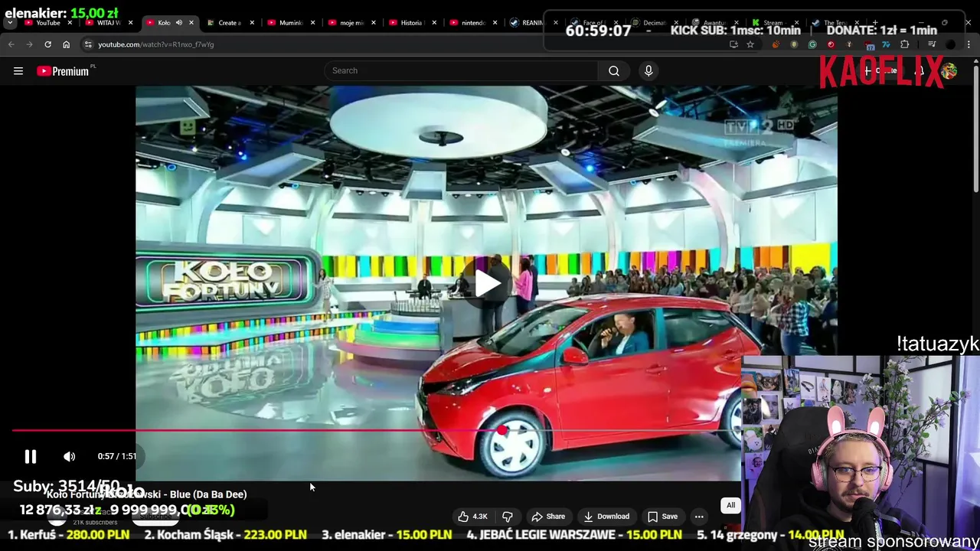
Task: Click the install/cast icon in the address bar
Action: click(x=733, y=44)
